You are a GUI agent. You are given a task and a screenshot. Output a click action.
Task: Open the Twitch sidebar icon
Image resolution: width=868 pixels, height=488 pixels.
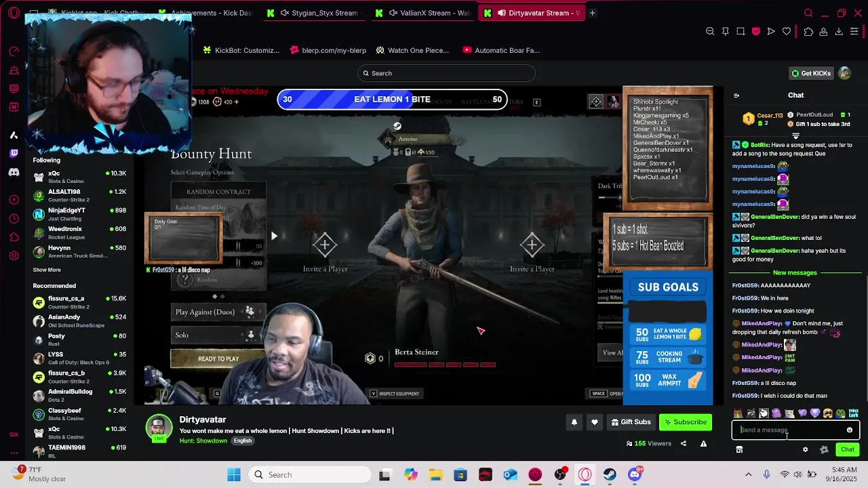click(x=14, y=154)
